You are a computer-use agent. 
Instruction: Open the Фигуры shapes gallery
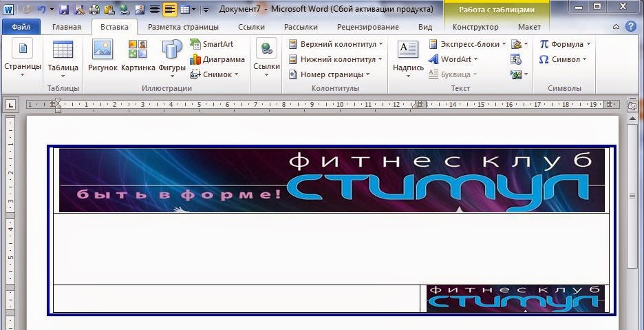pyautogui.click(x=172, y=59)
